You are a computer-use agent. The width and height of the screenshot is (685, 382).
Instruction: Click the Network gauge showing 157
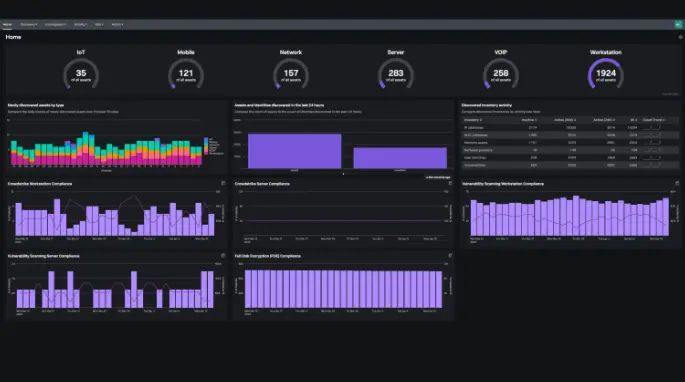click(291, 73)
